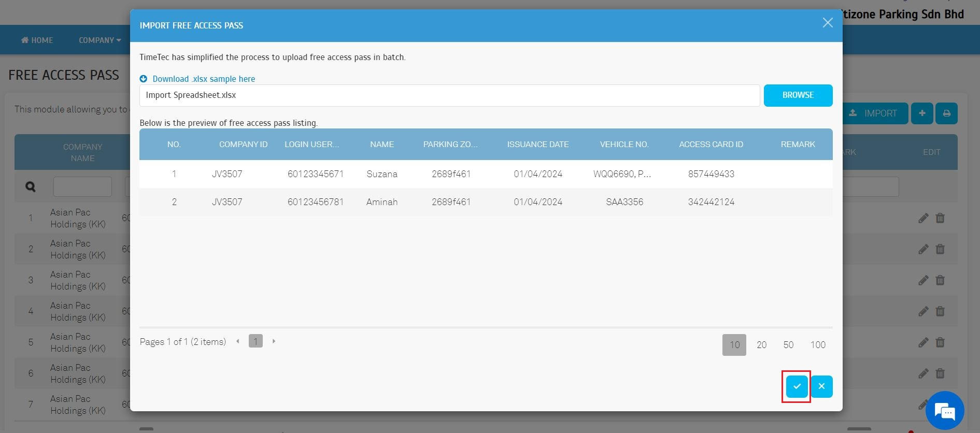The width and height of the screenshot is (980, 433).
Task: Edit row 3 using pencil icon
Action: (923, 280)
